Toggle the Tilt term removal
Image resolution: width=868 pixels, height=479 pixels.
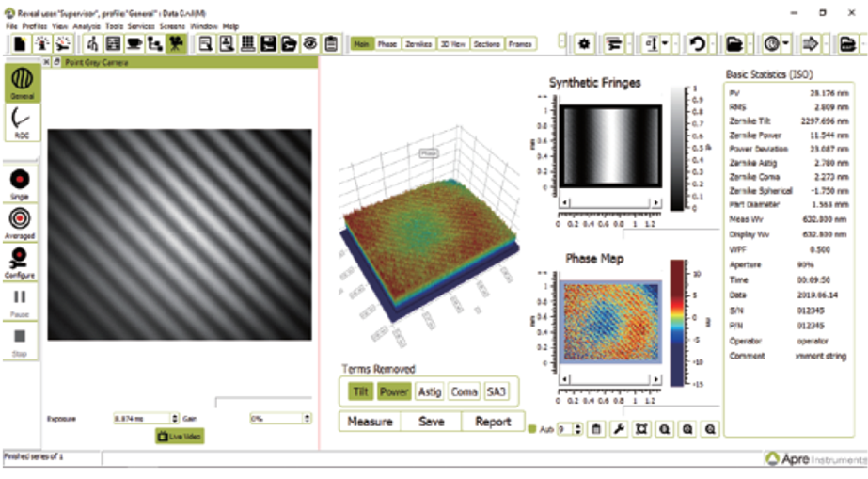[x=359, y=391]
